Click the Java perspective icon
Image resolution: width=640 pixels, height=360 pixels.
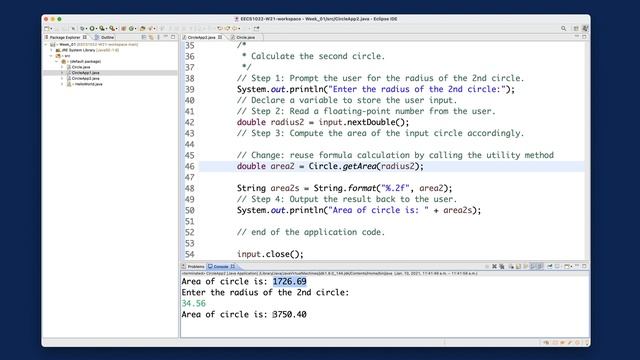click(585, 29)
